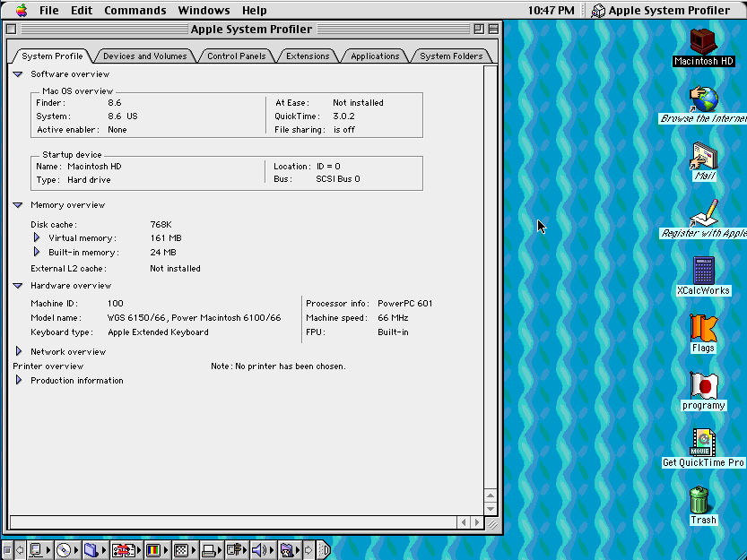Switch to the Applications tab
Viewport: 747px width, 560px height.
(375, 56)
